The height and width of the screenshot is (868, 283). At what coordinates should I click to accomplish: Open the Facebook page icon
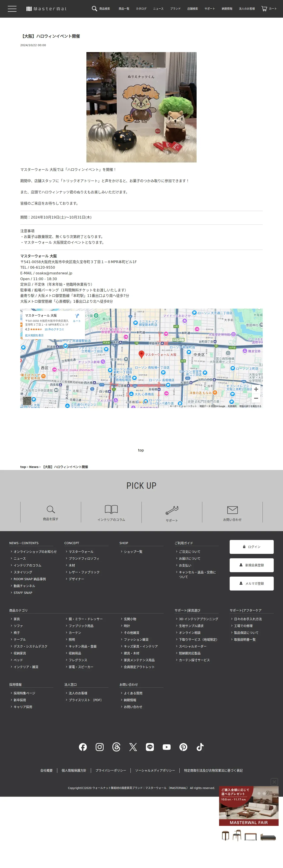83,747
